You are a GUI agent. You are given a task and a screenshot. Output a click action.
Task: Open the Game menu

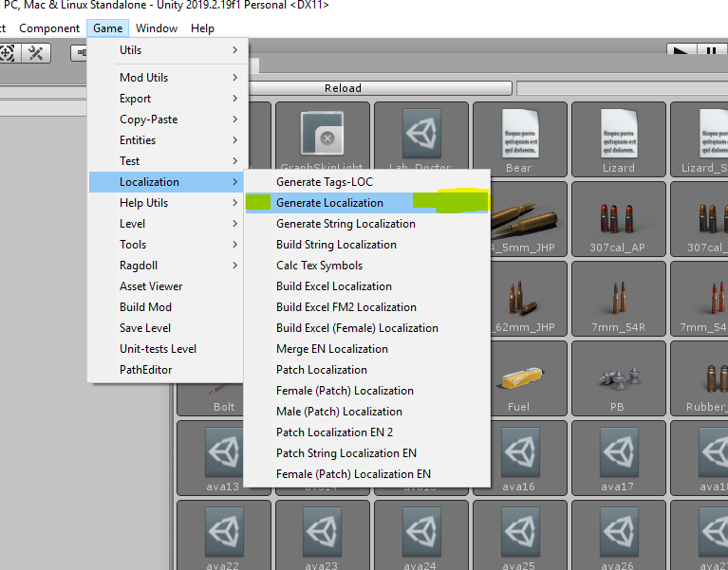pyautogui.click(x=107, y=28)
